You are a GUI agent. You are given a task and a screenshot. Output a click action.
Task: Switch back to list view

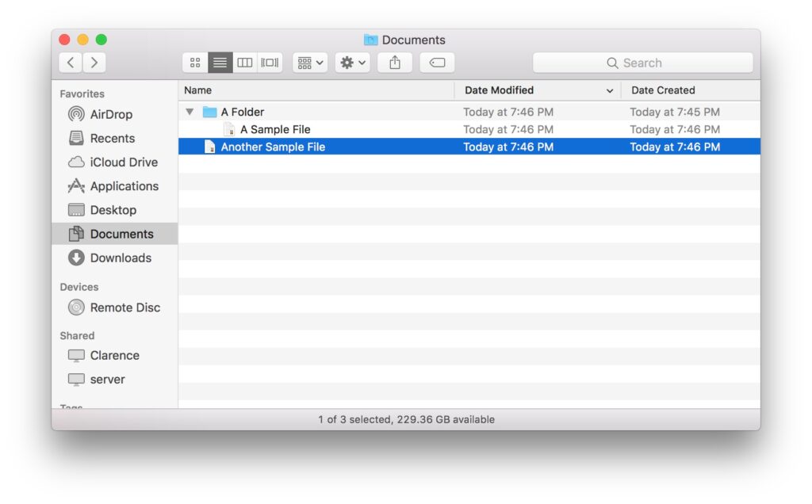220,62
